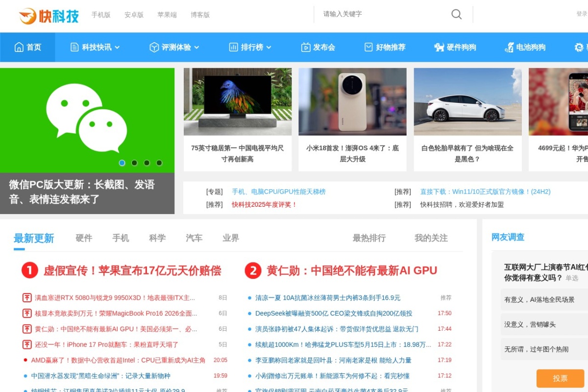The width and height of the screenshot is (588, 392).
Task: Switch to the 科学 tab
Action: coord(157,238)
